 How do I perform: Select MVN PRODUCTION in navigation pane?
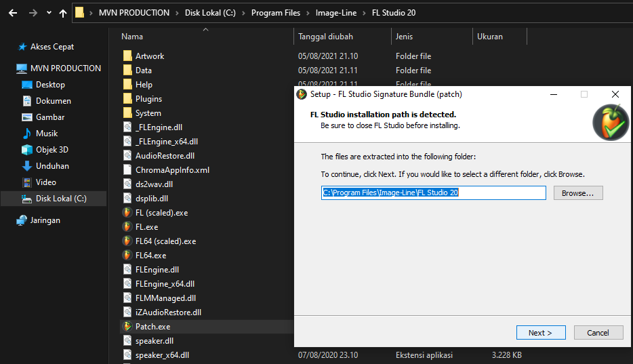point(65,68)
